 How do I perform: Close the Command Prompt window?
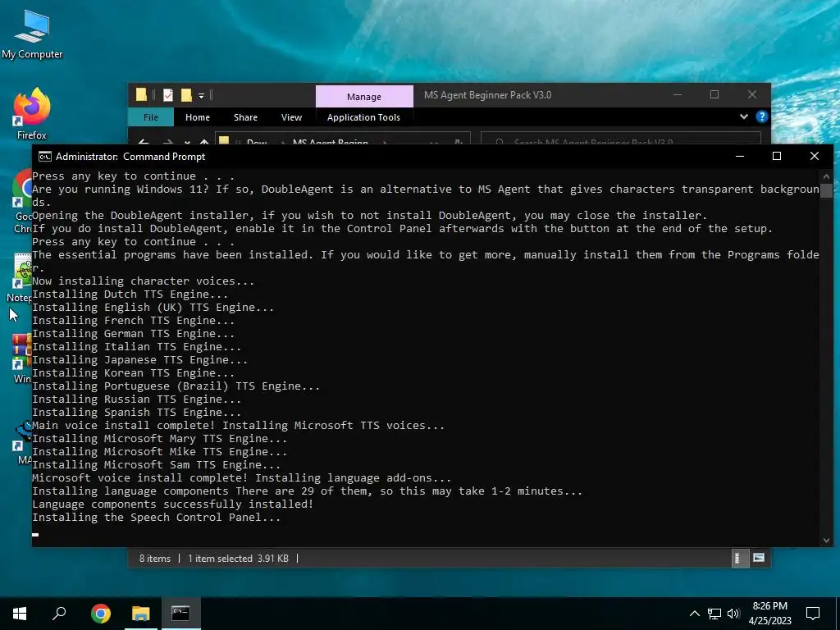815,157
